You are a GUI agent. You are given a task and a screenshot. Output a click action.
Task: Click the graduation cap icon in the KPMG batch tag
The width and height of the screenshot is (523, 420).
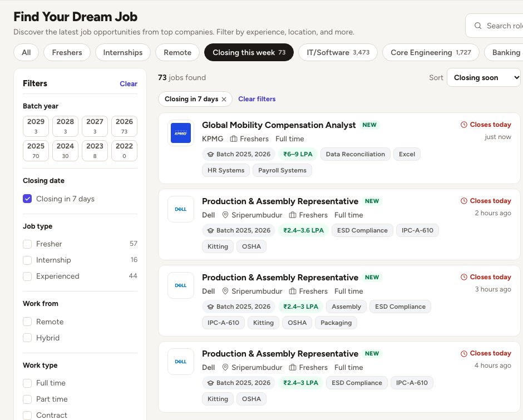tap(210, 155)
